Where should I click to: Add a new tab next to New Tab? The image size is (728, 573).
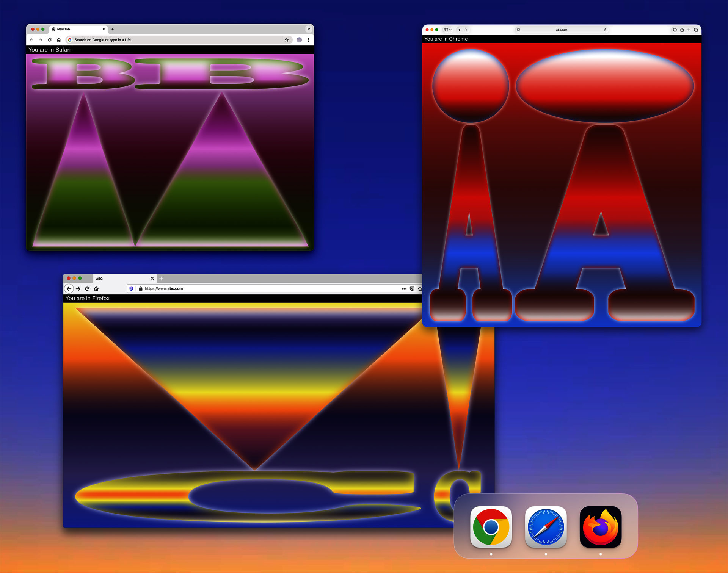coord(113,29)
